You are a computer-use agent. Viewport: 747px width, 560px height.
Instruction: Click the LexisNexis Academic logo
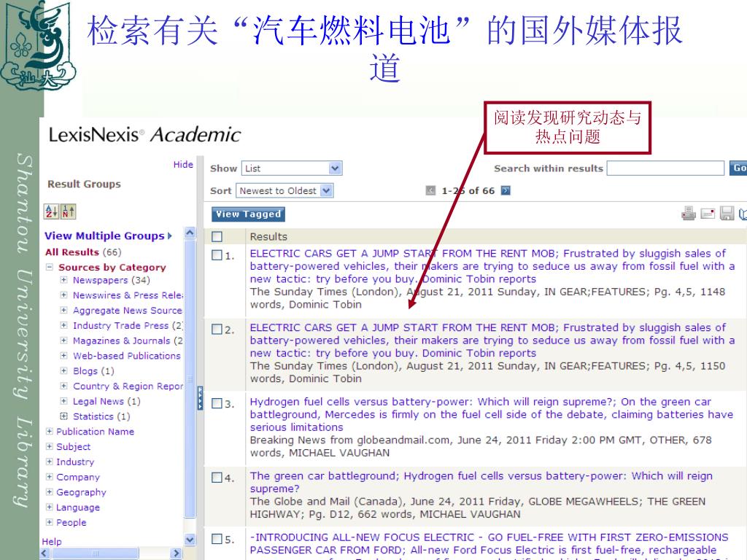point(144,135)
